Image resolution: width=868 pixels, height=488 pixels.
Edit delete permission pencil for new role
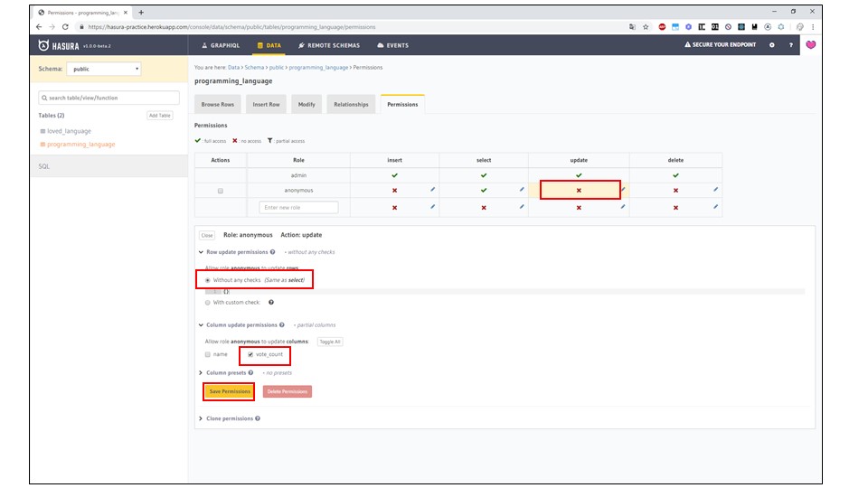pyautogui.click(x=715, y=206)
